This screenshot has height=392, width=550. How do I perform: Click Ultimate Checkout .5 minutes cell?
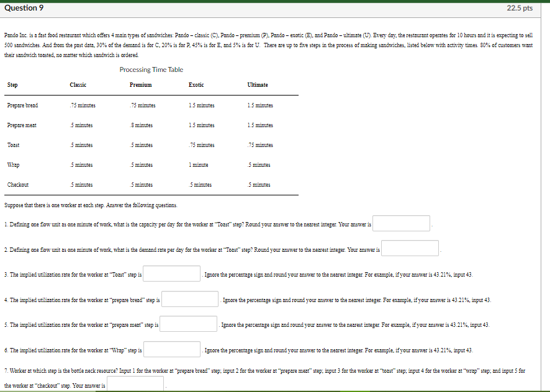point(259,184)
